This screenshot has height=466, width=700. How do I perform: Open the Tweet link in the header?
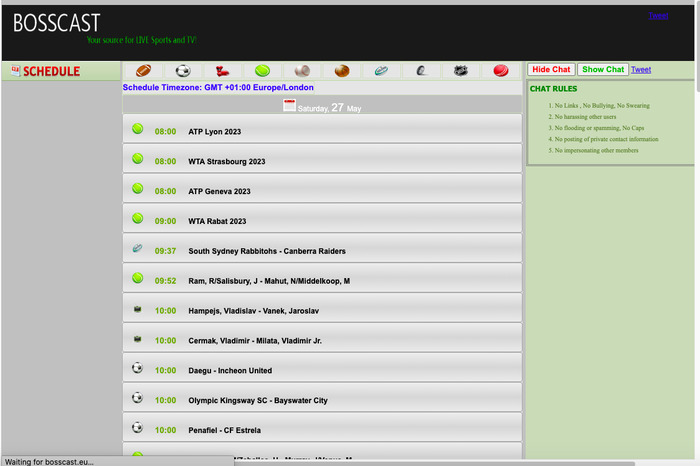pyautogui.click(x=658, y=16)
